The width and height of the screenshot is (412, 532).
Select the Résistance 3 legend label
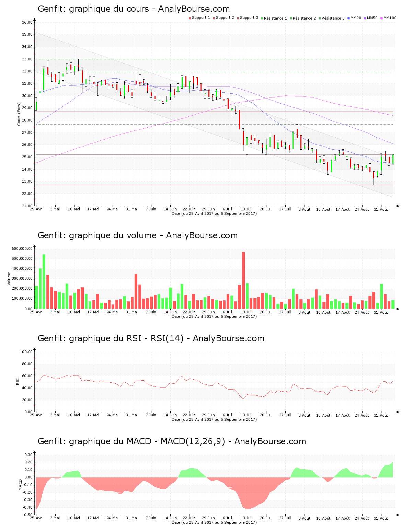click(333, 18)
